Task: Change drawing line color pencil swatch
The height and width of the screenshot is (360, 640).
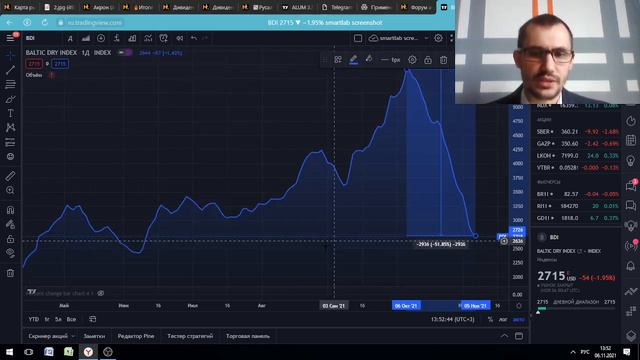Action: tap(353, 60)
